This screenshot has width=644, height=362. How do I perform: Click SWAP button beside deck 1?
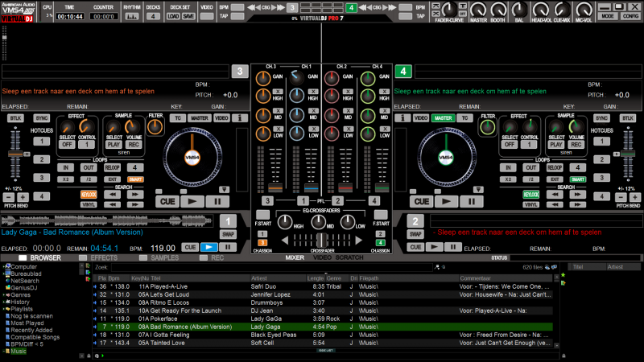tap(228, 234)
